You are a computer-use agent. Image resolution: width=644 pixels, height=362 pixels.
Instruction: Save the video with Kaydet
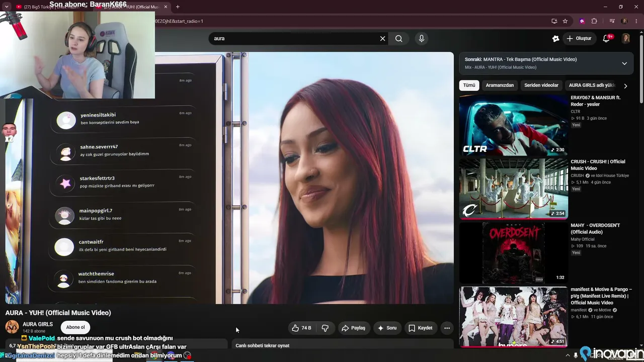[x=420, y=328]
